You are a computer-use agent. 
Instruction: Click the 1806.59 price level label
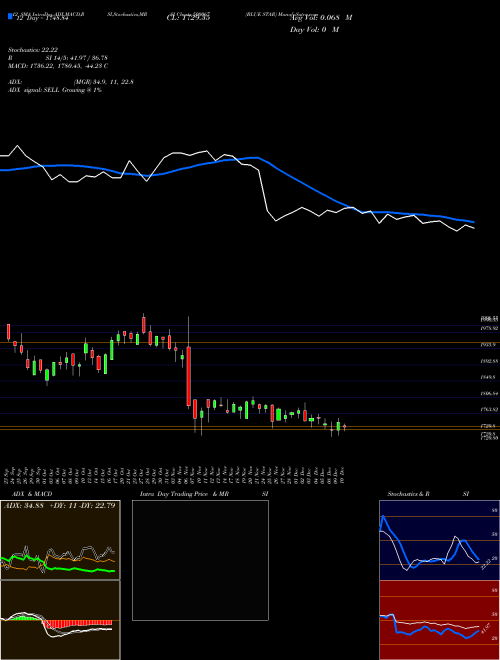(x=489, y=394)
